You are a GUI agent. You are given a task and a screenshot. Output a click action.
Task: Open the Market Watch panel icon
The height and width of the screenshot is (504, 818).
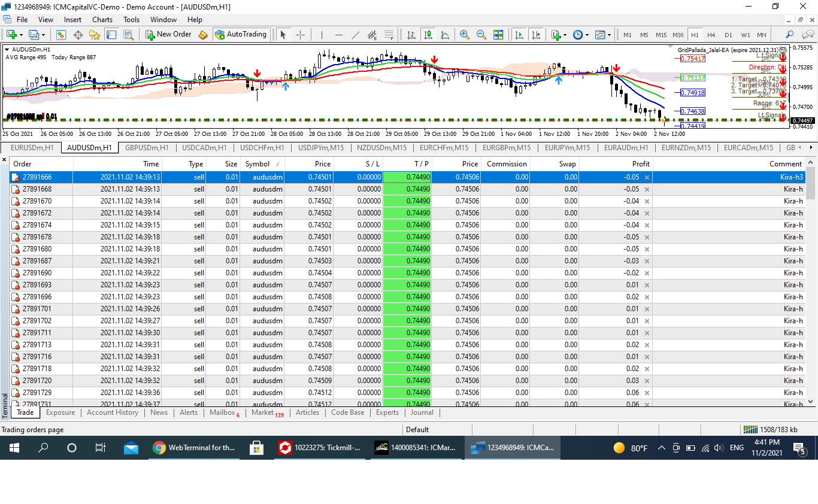(x=62, y=35)
